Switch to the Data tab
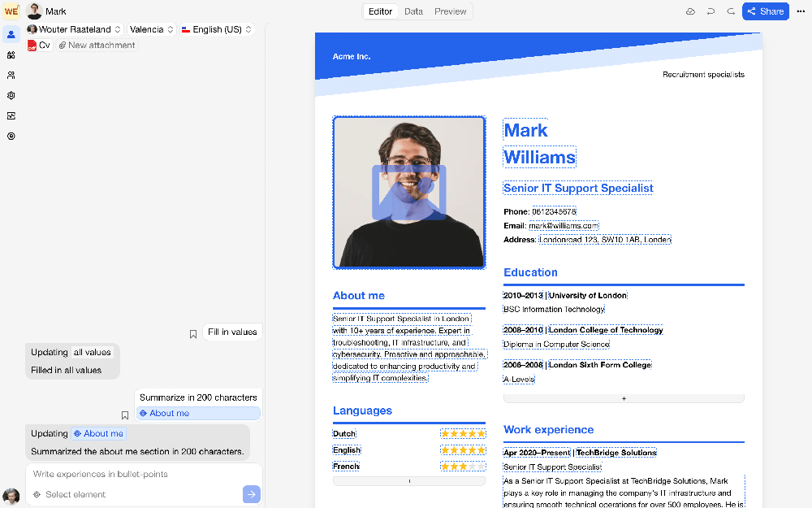The image size is (812, 508). (414, 11)
